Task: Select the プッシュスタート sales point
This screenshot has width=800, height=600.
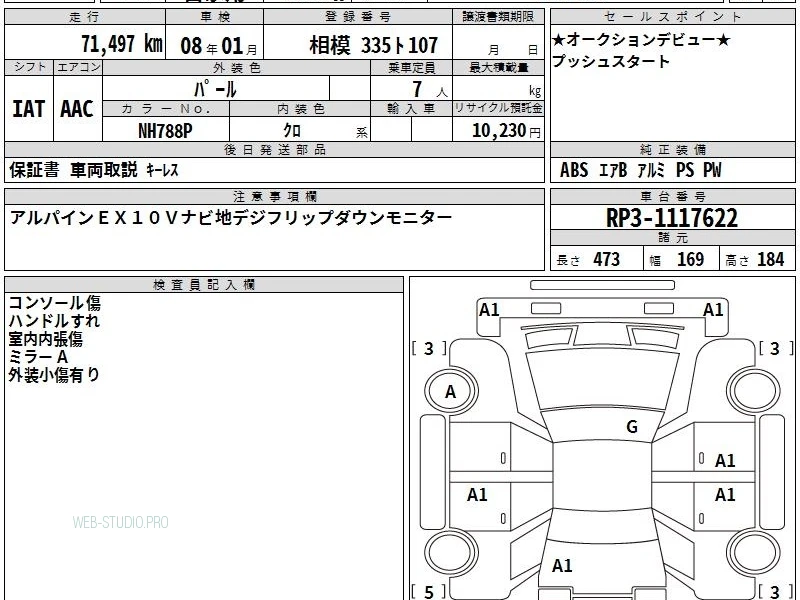Action: pos(611,61)
